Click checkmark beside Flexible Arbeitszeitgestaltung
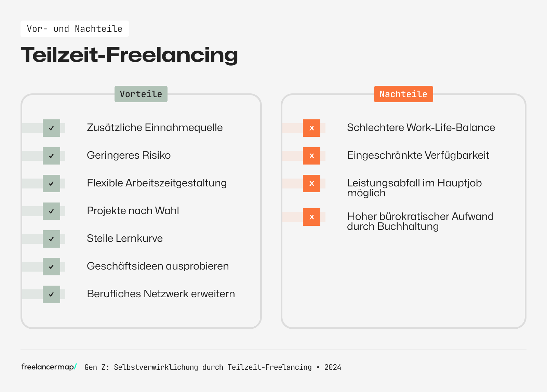This screenshot has width=547, height=392. point(51,184)
